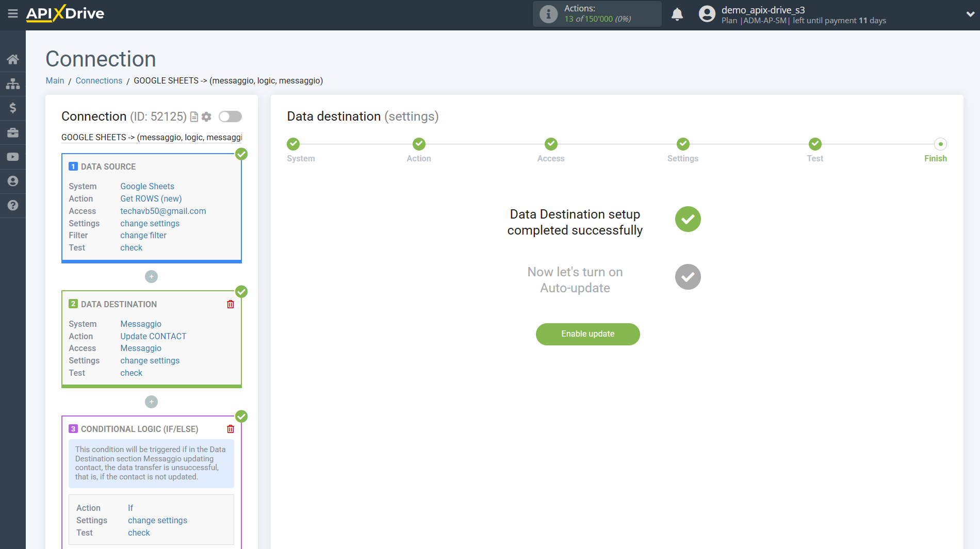Open connection settings gear icon
Viewport: 980px width, 549px height.
click(x=206, y=117)
